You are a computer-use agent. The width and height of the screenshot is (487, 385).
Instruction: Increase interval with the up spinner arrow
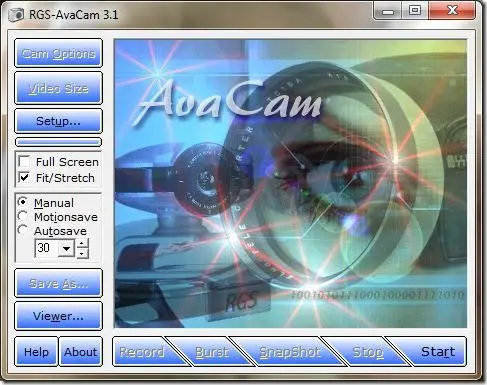[82, 243]
